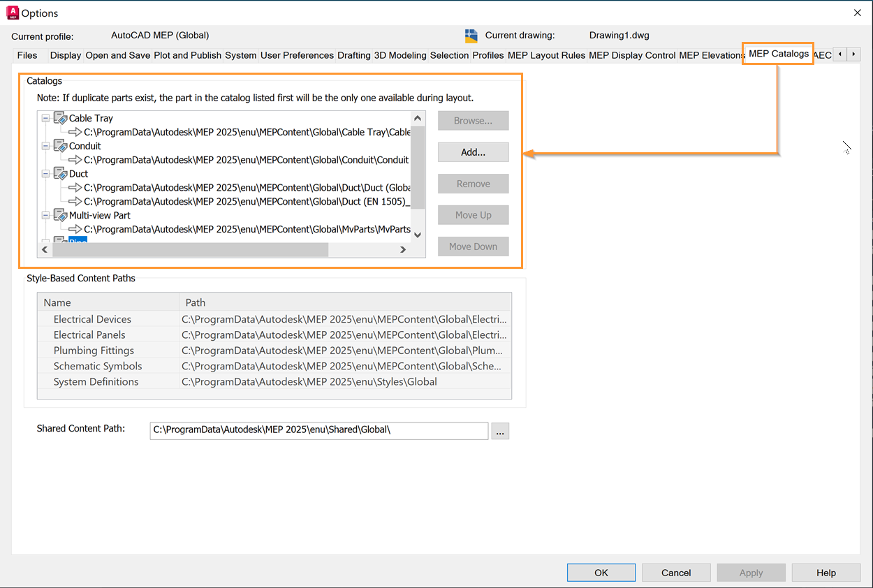Collapse the Conduit tree node
This screenshot has width=873, height=588.
[x=45, y=146]
